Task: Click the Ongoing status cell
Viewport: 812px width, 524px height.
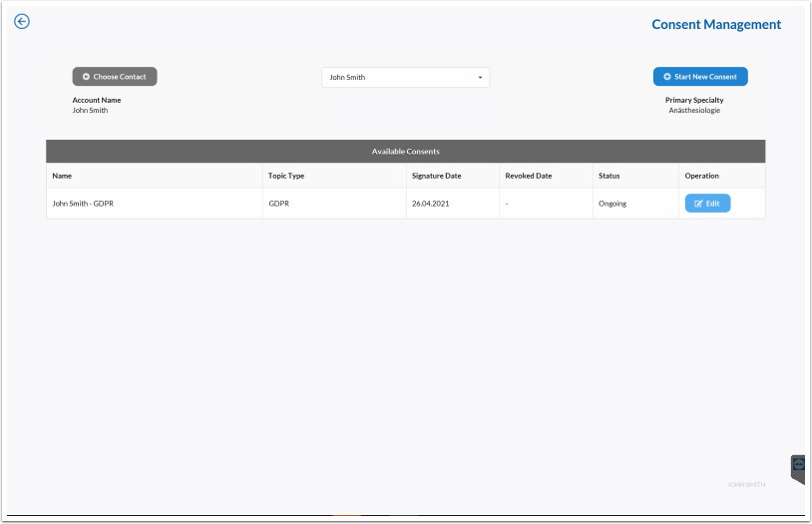Action: [612, 204]
